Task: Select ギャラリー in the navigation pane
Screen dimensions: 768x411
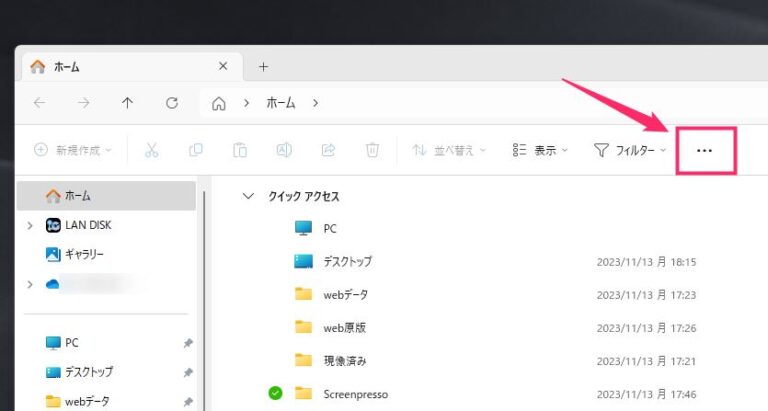Action: (84, 254)
